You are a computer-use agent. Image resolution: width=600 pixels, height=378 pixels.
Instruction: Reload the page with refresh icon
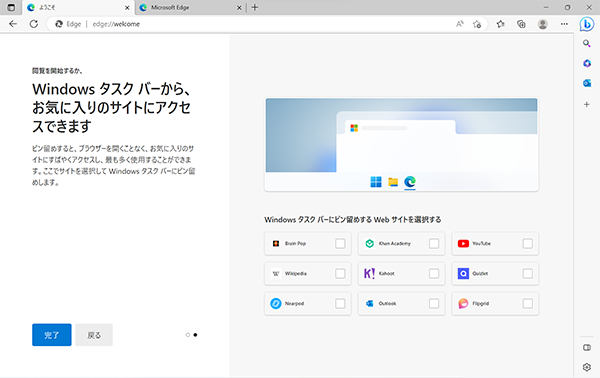(34, 24)
